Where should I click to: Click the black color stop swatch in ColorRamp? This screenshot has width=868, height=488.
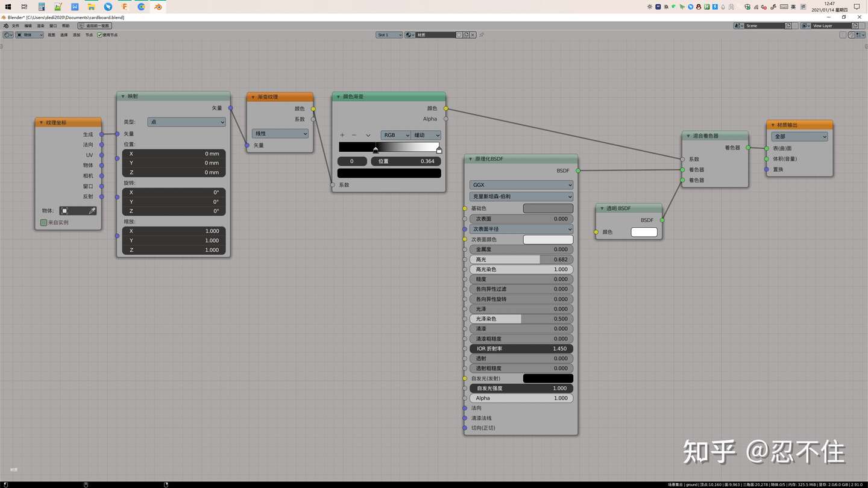click(389, 173)
